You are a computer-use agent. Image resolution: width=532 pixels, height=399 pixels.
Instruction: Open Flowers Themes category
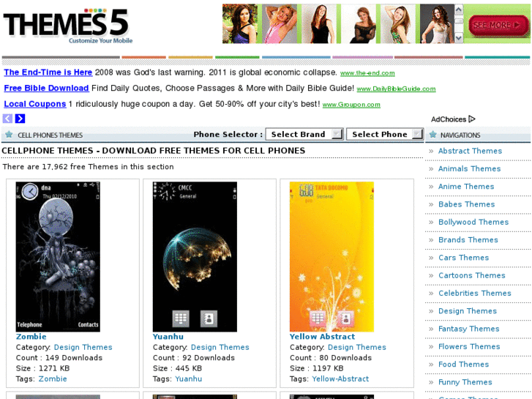469,347
